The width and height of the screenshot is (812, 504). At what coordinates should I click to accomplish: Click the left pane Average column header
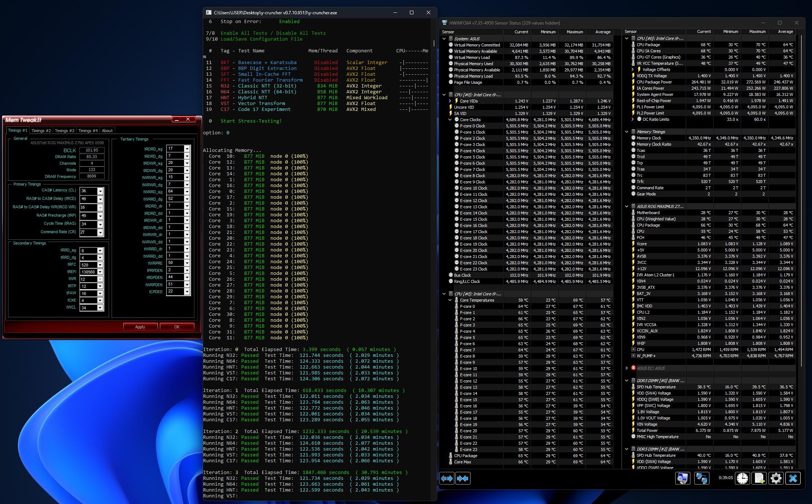point(599,32)
